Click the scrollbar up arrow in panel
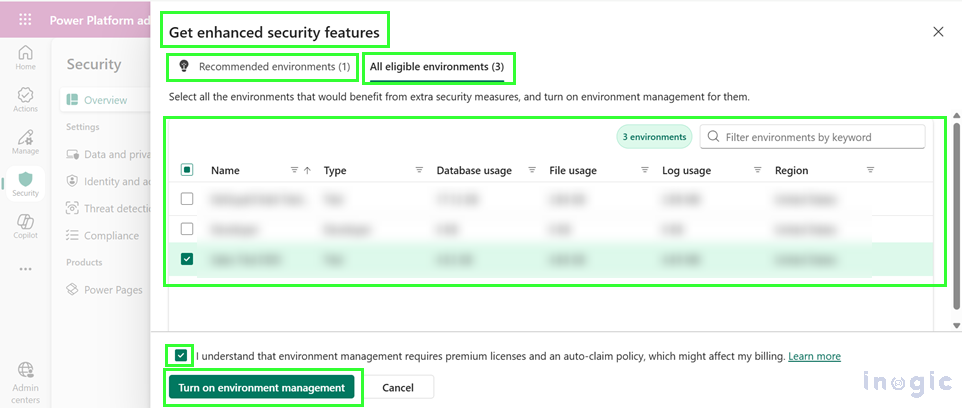This screenshot has height=408, width=962. (x=956, y=115)
